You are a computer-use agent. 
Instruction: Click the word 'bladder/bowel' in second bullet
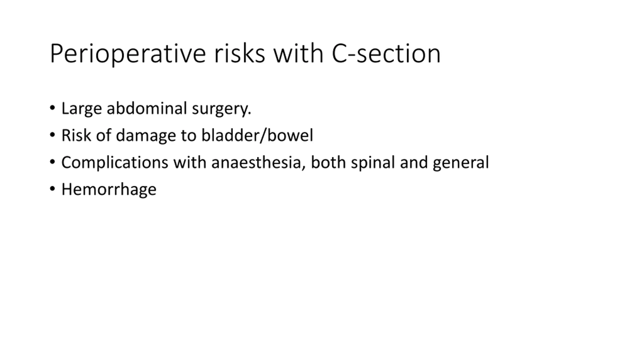point(257,135)
